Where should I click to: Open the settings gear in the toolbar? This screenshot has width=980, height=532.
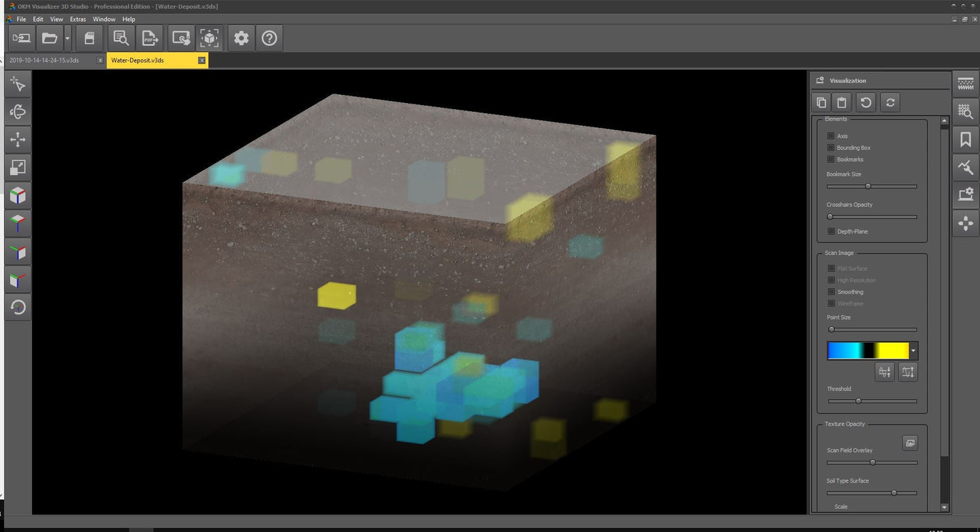(241, 39)
